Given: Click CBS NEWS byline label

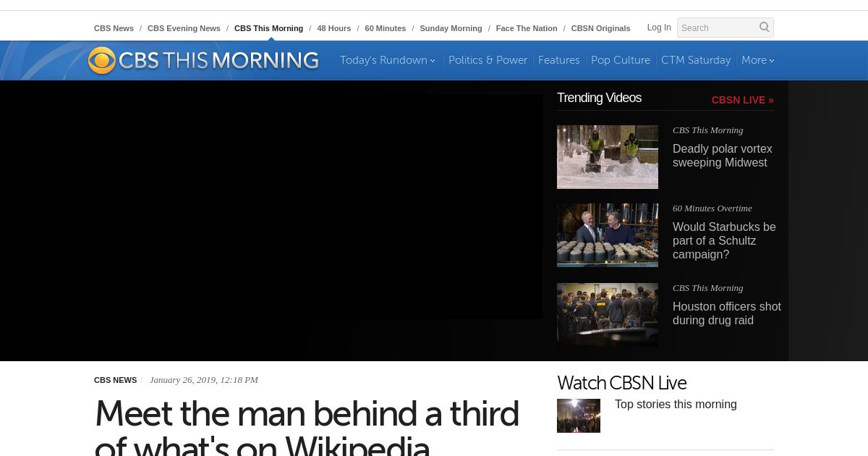Looking at the screenshot, I should tap(115, 380).
